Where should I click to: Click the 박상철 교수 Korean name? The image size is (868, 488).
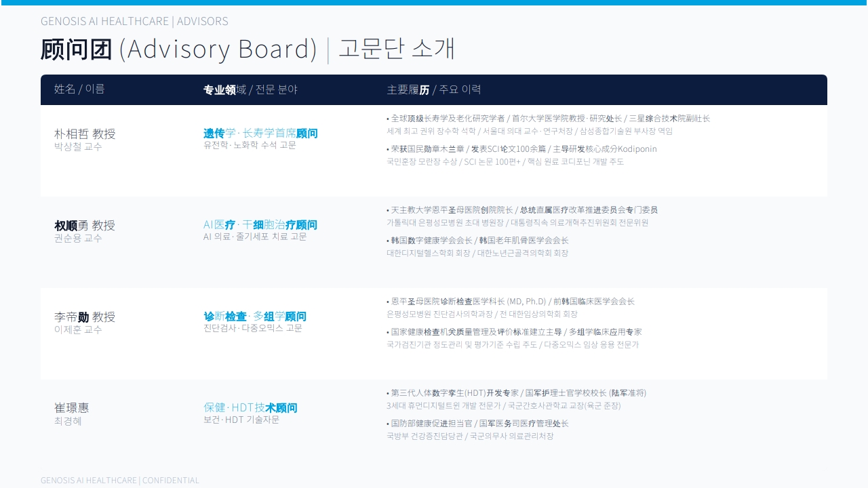tap(78, 146)
